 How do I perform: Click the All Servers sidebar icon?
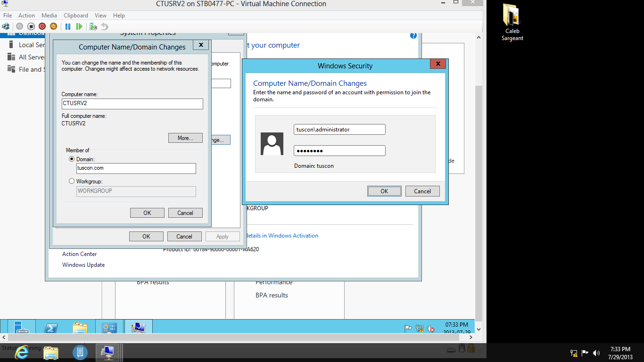click(x=11, y=57)
